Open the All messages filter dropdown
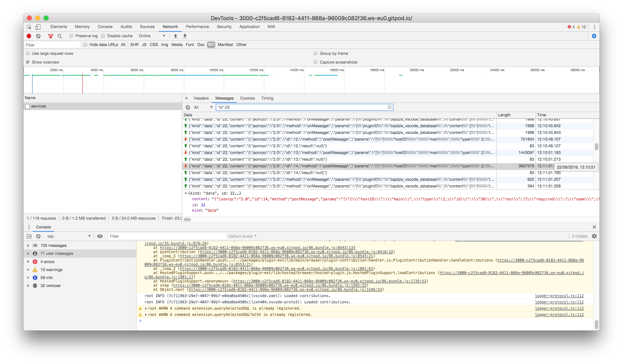Viewport: 623px width, 364px height. click(203, 107)
